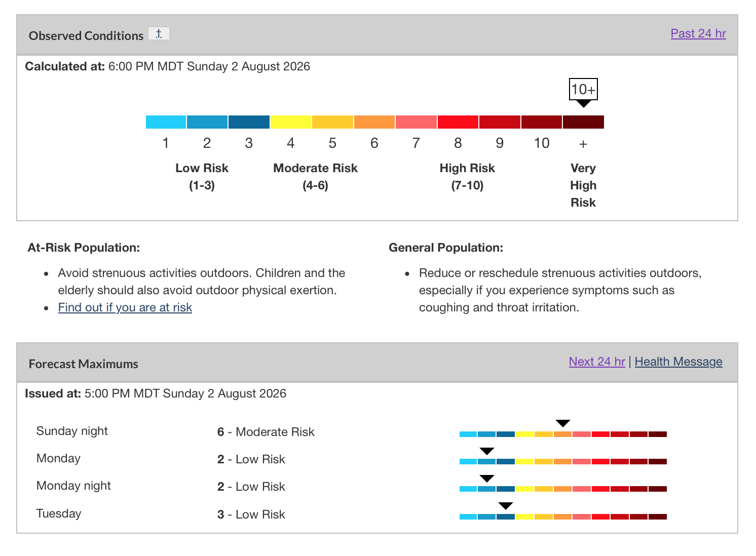Select the medium blue level 2 swatch on the observed scale

(207, 122)
